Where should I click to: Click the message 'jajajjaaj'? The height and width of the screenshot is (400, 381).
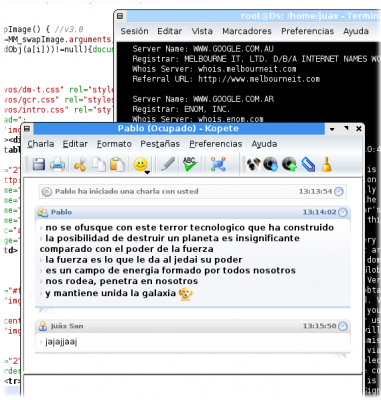click(61, 342)
